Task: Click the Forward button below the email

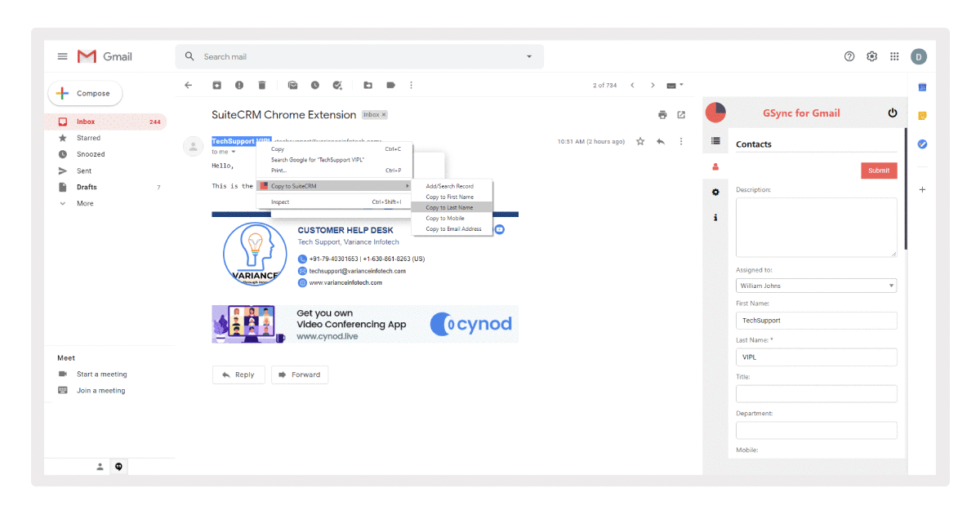Action: tap(300, 374)
